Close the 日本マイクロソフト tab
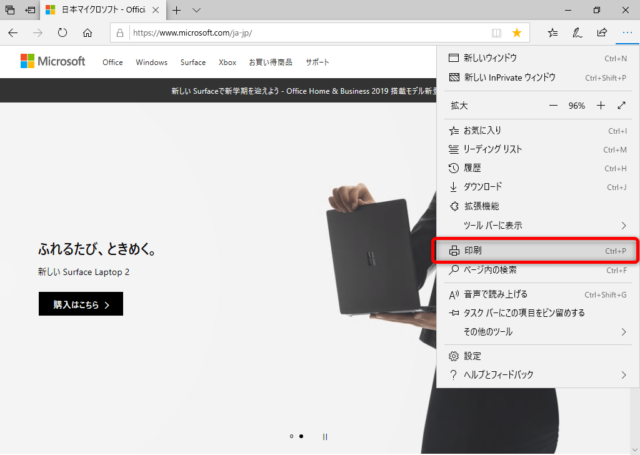The height and width of the screenshot is (455, 640). 156,10
